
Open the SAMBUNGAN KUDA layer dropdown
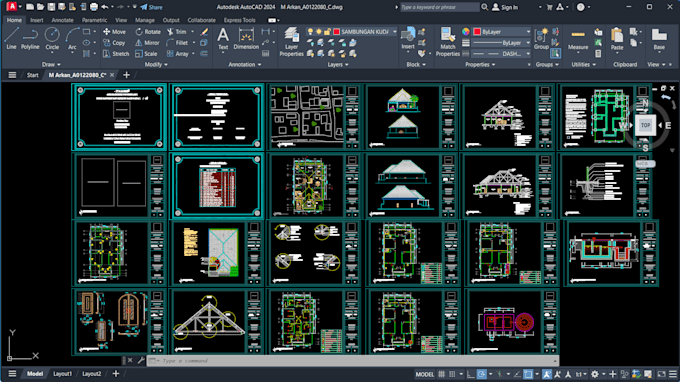pos(394,32)
